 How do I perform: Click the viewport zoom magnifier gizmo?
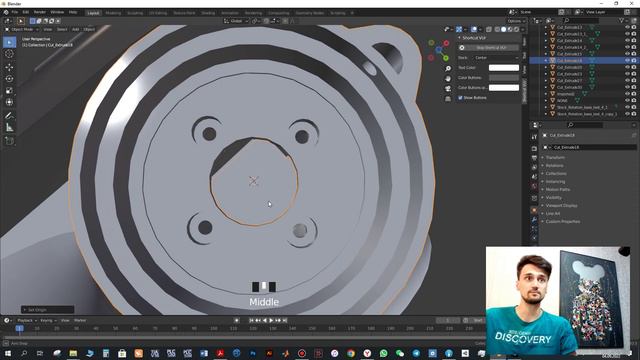coord(448,69)
